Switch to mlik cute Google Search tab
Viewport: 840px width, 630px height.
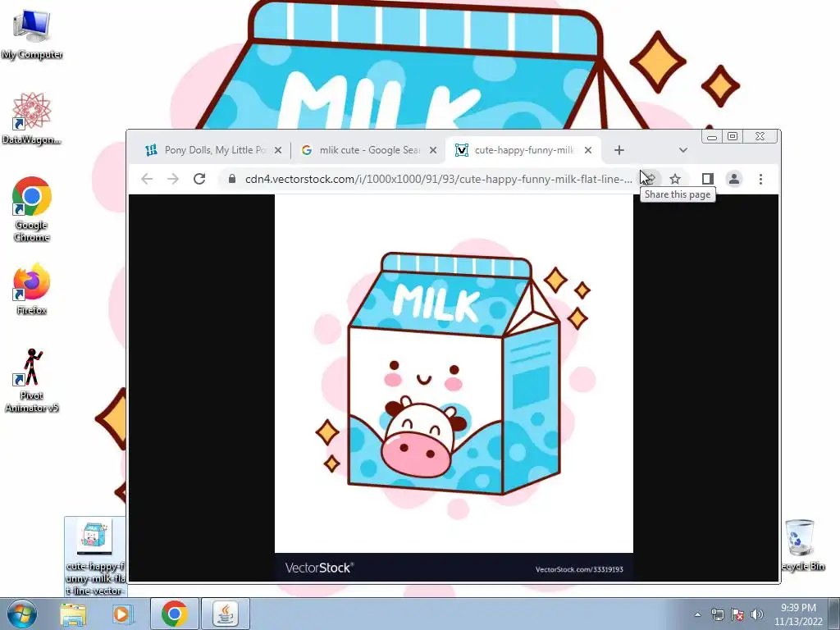pyautogui.click(x=370, y=150)
